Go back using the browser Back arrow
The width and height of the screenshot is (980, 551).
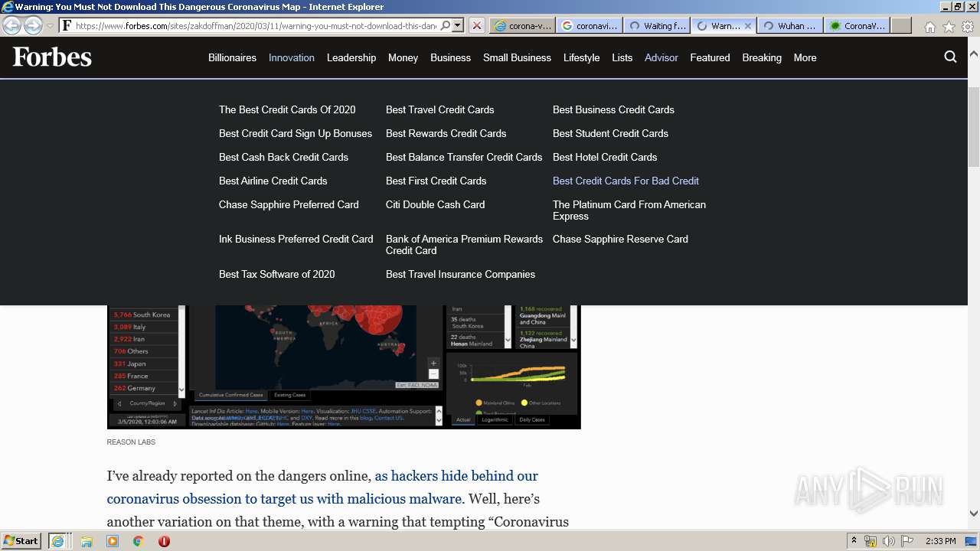12,25
